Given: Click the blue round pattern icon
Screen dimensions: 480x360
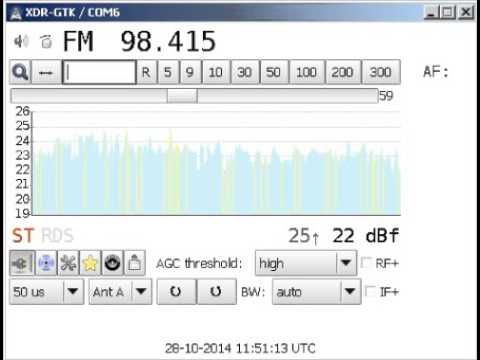Looking at the screenshot, I should pos(46,263).
